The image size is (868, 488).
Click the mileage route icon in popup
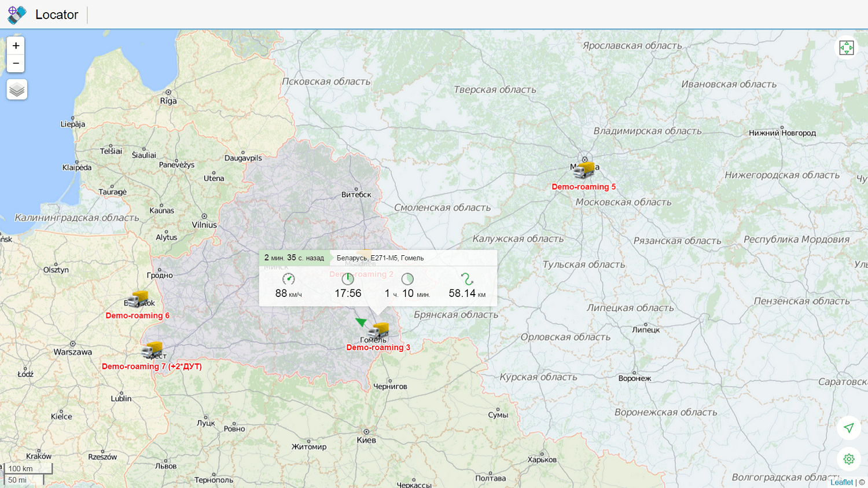click(x=467, y=279)
